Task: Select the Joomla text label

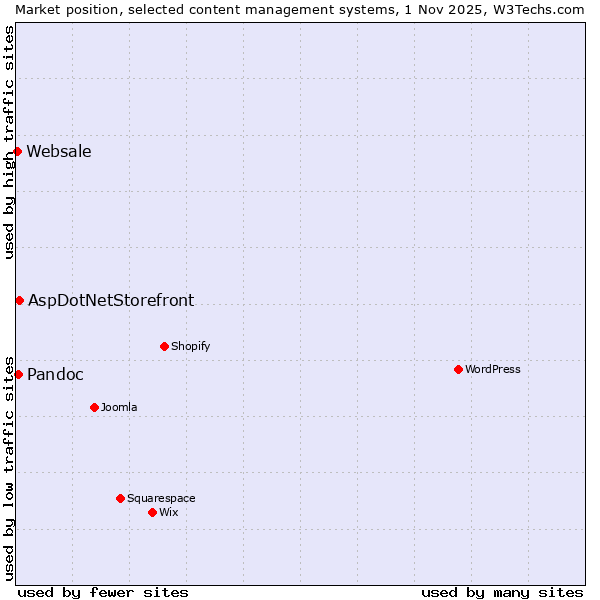Action: click(x=119, y=407)
